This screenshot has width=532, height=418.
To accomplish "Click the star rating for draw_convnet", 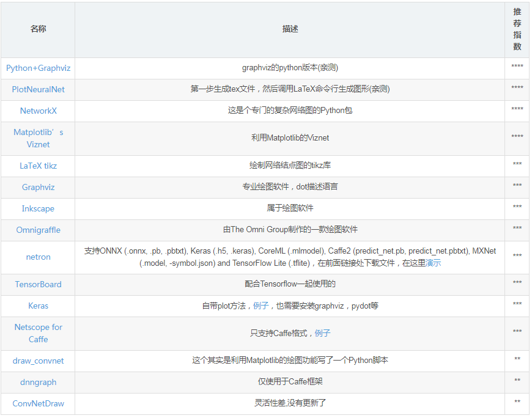I will click(x=517, y=359).
